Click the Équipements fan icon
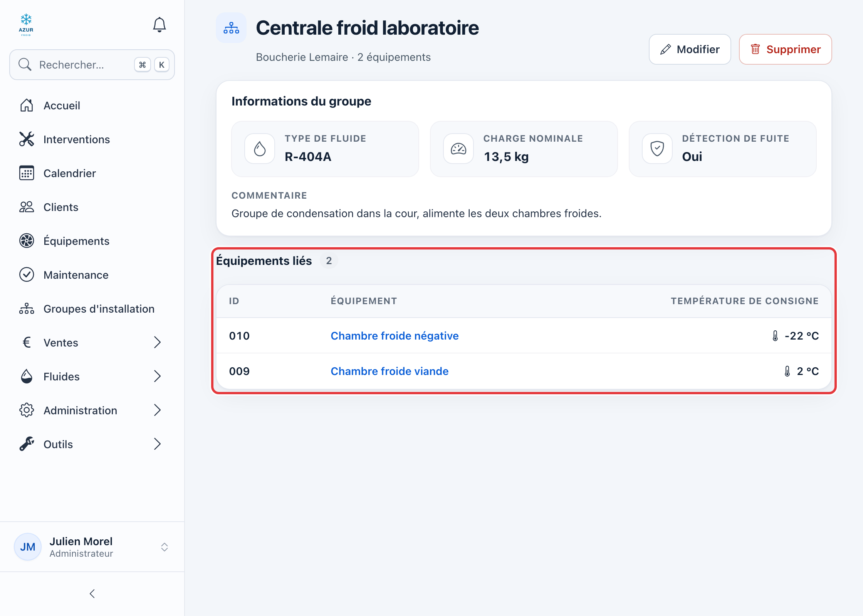 tap(27, 241)
